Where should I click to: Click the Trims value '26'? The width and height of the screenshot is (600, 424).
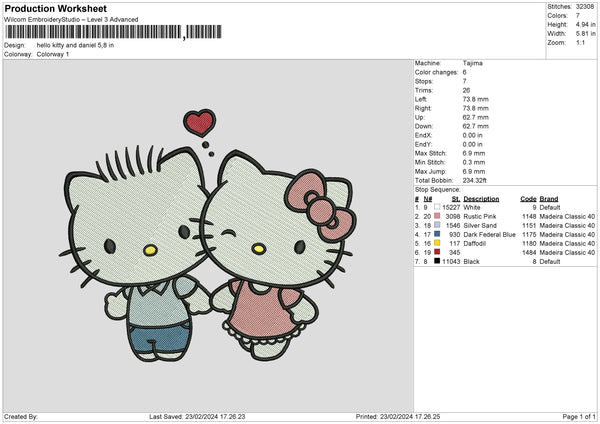coord(466,90)
